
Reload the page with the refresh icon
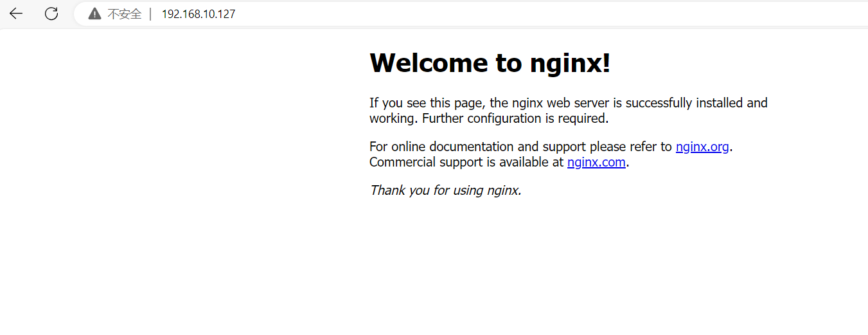pos(51,14)
